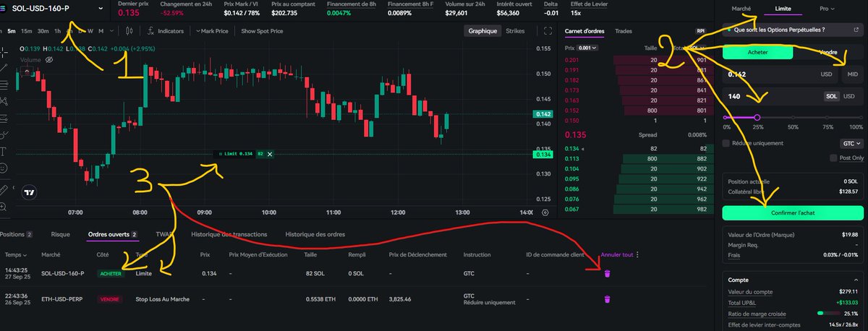Set chart timeframe to 15m
The height and width of the screenshot is (331, 868).
(26, 31)
